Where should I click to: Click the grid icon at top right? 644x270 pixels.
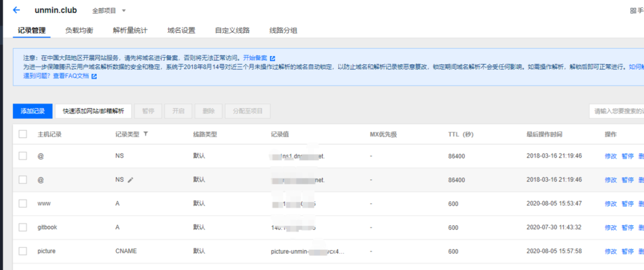click(633, 11)
